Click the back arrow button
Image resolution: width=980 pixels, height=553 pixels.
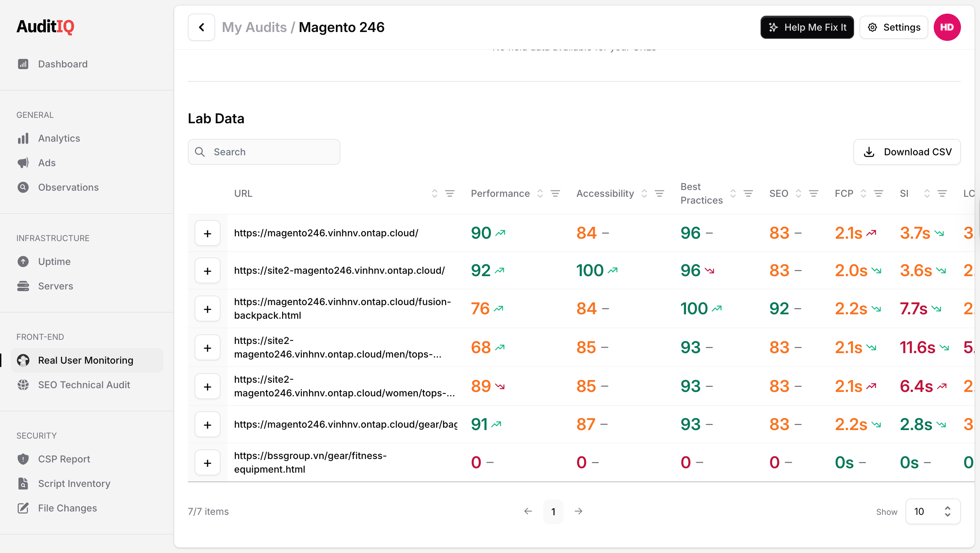(201, 27)
